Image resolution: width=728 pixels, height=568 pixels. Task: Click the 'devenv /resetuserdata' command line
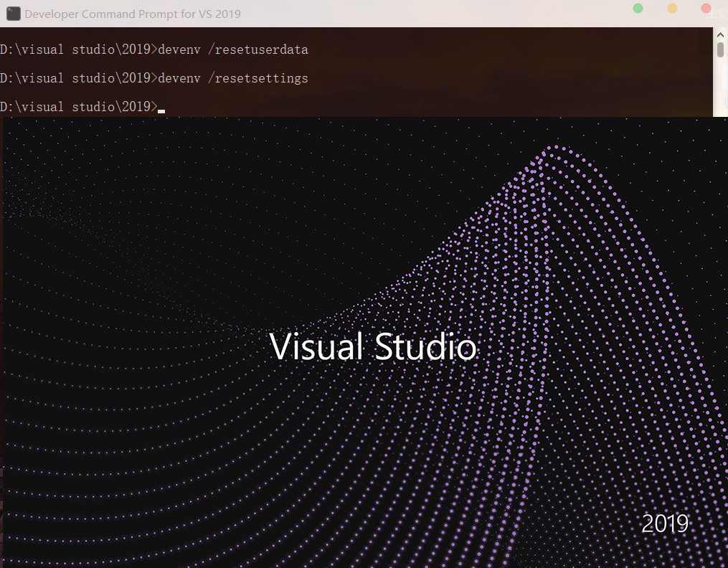click(x=154, y=49)
